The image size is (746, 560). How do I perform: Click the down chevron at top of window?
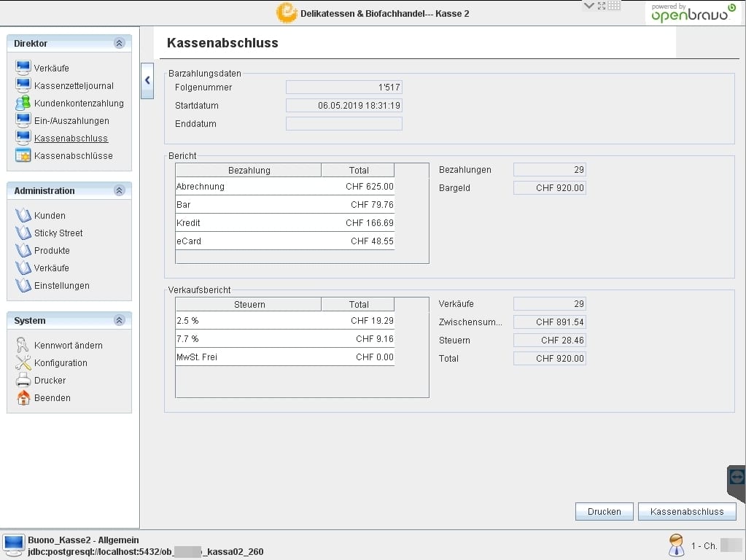pyautogui.click(x=589, y=6)
